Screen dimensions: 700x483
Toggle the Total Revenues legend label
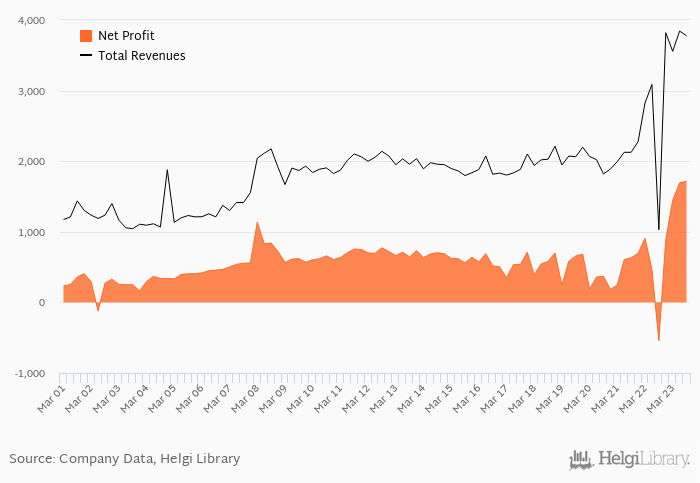(x=142, y=56)
